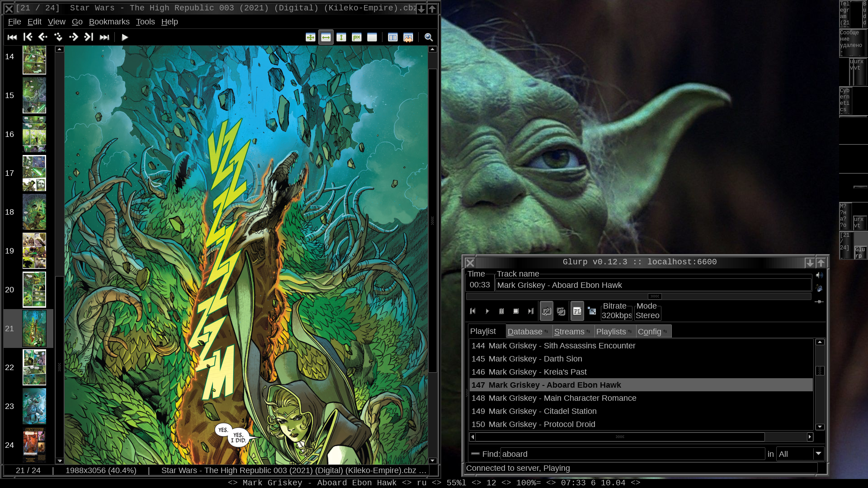The image size is (868, 488).
Task: Select track 149 Citadel Station
Action: pos(641,411)
